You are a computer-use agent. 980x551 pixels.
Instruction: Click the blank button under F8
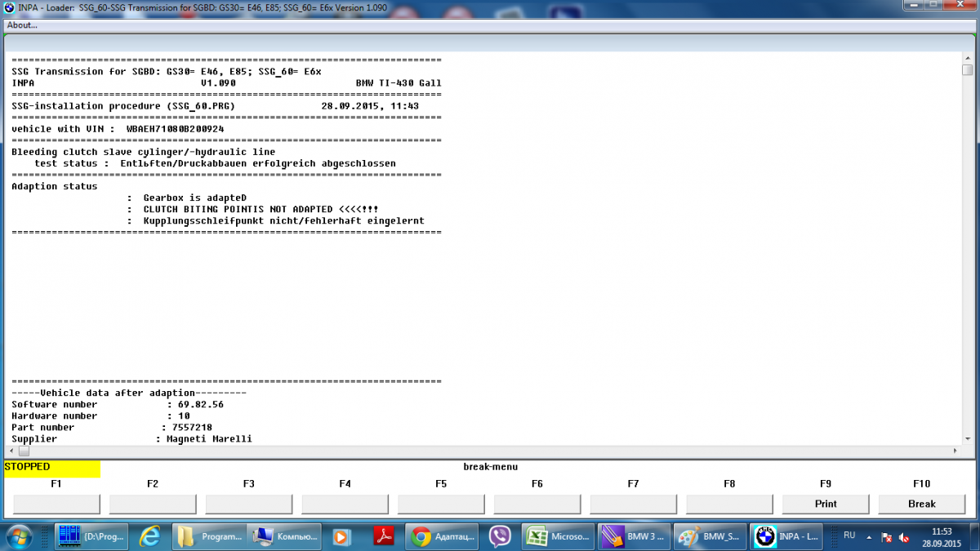729,504
